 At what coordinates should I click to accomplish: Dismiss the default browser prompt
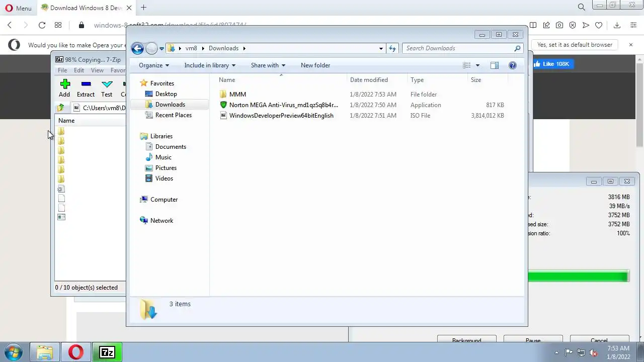(x=631, y=45)
